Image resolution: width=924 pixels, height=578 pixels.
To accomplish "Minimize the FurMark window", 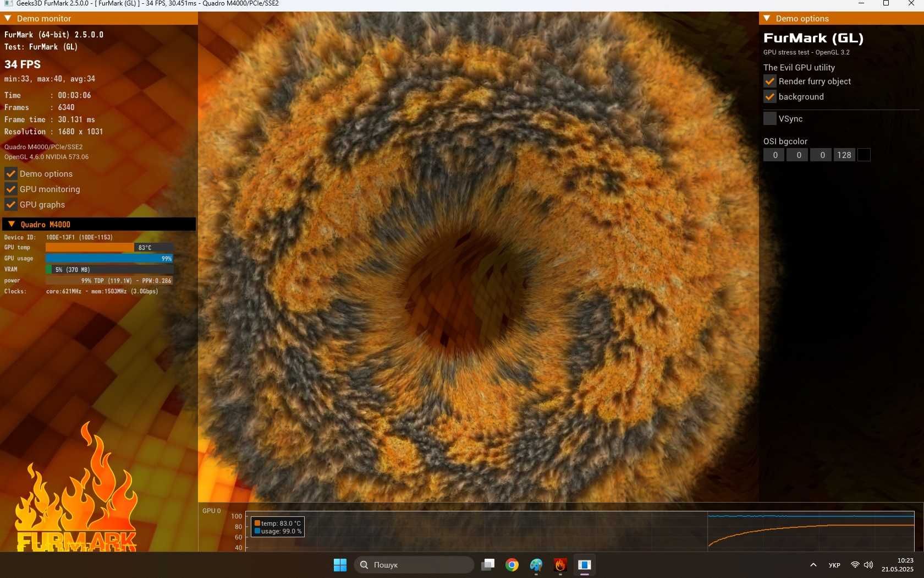I will coord(861,3).
